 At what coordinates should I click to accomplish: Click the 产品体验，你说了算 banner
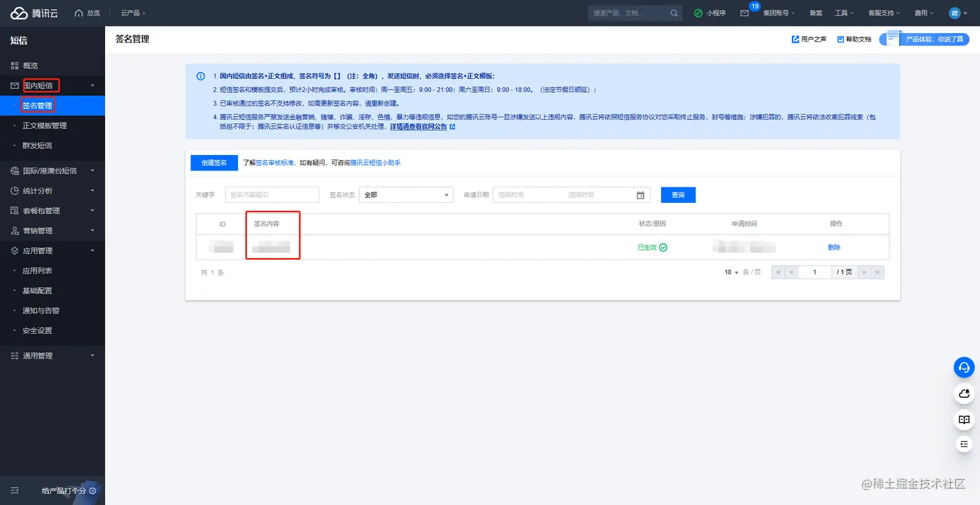[x=924, y=40]
